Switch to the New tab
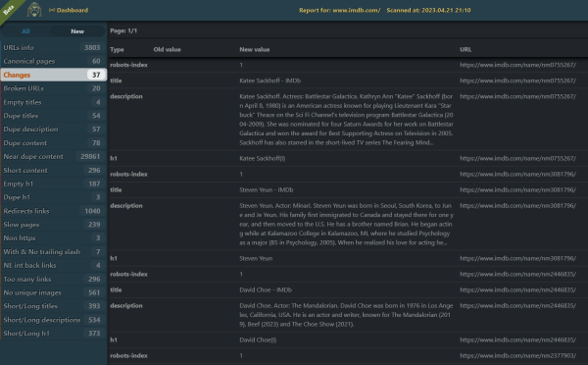This screenshot has width=588, height=365. pyautogui.click(x=77, y=31)
